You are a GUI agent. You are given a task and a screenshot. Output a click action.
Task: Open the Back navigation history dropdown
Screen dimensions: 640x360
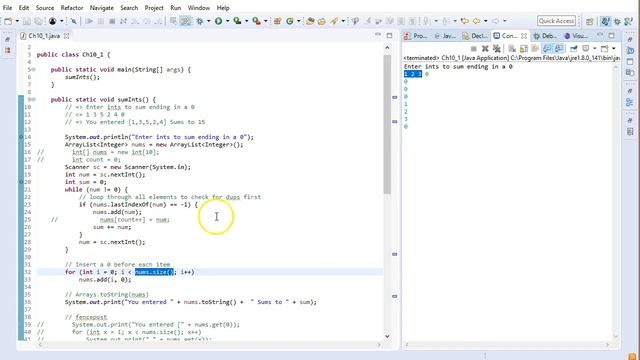(485, 21)
